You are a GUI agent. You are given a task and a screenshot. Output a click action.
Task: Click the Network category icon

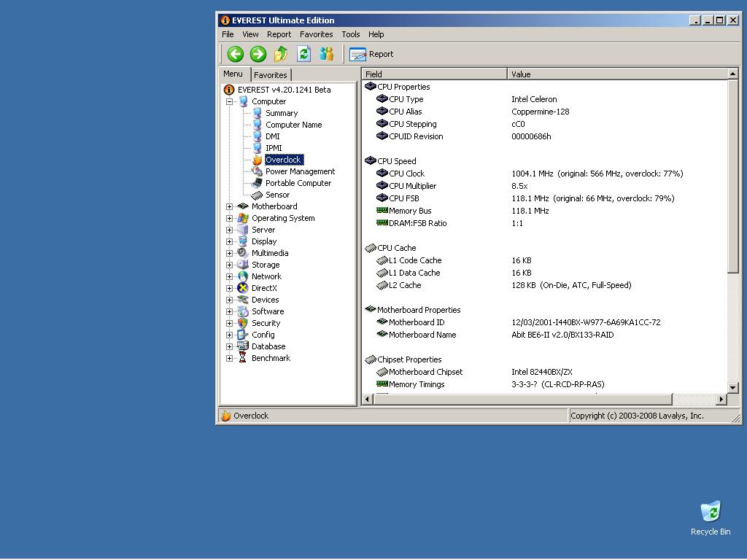pyautogui.click(x=243, y=276)
